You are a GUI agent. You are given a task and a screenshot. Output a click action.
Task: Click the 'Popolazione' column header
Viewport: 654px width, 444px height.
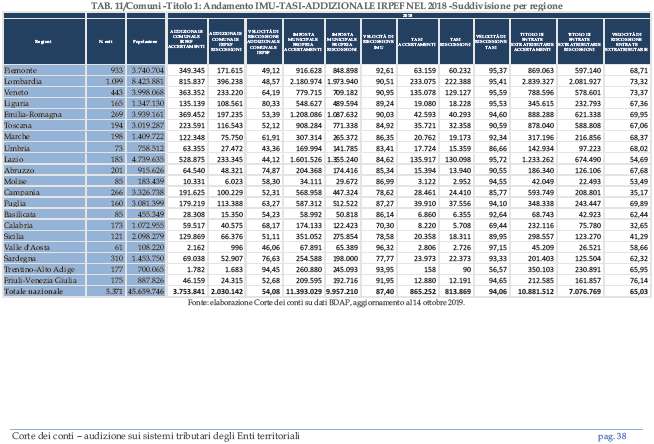(146, 42)
